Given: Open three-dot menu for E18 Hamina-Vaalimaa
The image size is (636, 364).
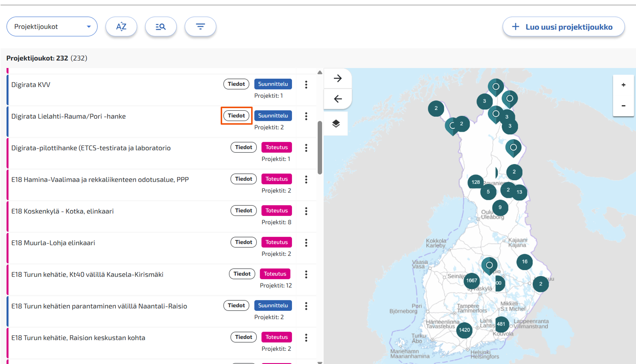Looking at the screenshot, I should point(306,180).
